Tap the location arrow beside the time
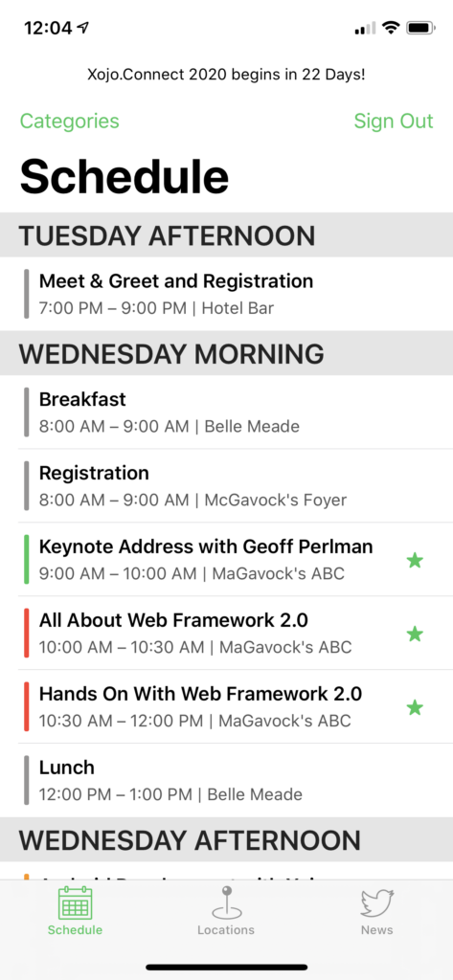Screen dimensions: 453x980 pyautogui.click(x=82, y=28)
